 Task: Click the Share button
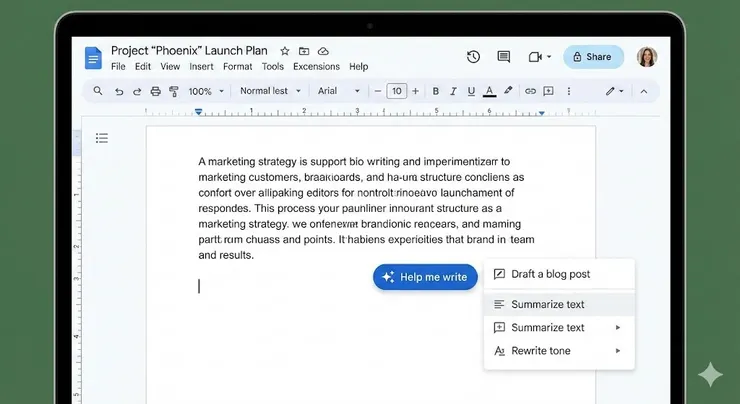point(593,57)
